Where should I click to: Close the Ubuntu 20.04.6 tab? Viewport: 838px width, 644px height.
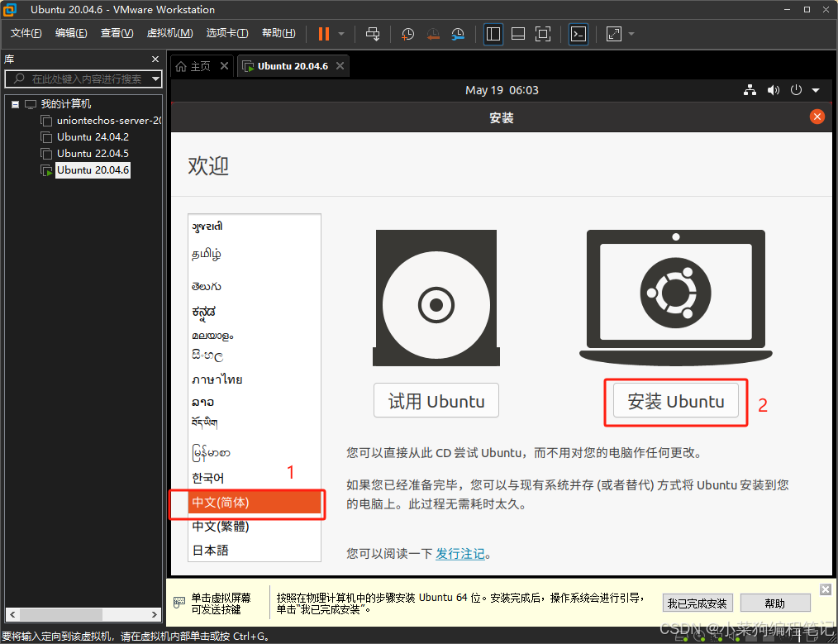coord(340,66)
